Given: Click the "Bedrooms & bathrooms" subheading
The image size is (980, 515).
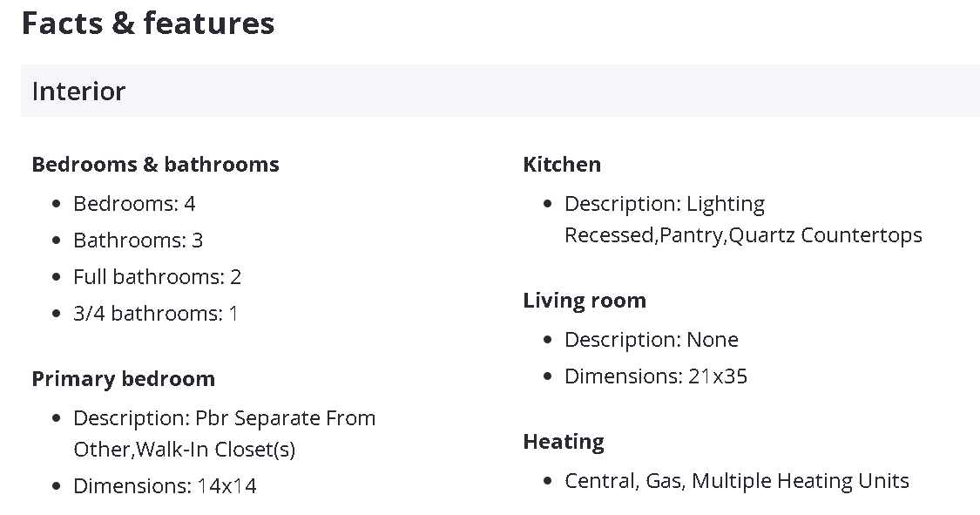Looking at the screenshot, I should pyautogui.click(x=155, y=165).
